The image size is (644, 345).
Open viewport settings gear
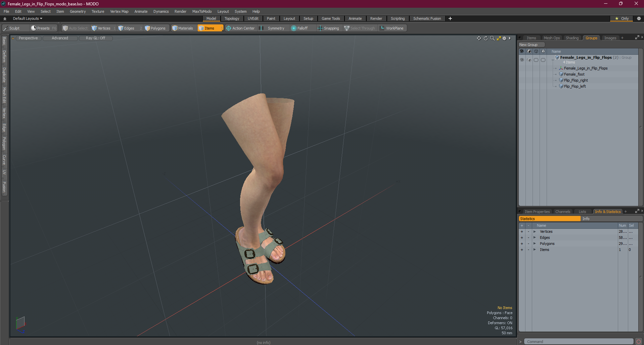coord(504,38)
